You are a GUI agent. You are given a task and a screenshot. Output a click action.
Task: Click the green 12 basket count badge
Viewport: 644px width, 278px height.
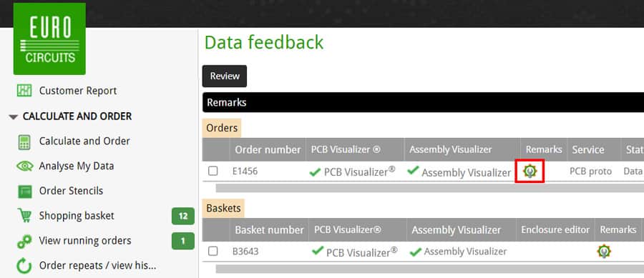pyautogui.click(x=183, y=216)
